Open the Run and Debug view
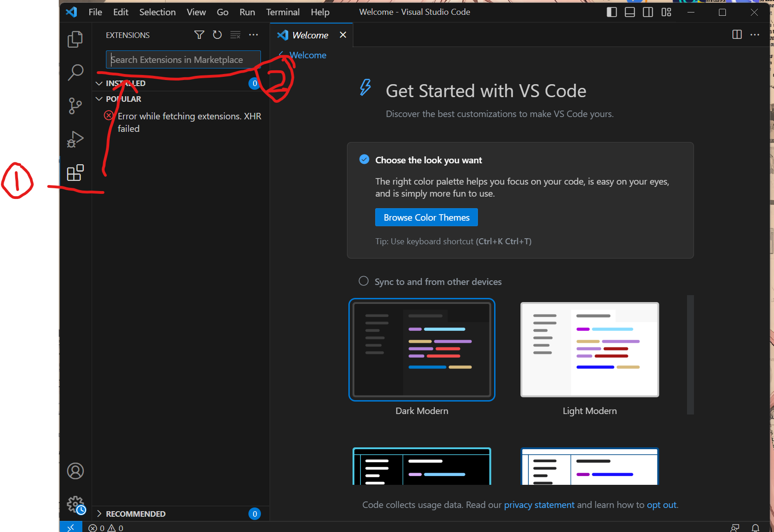This screenshot has width=774, height=532. point(75,139)
